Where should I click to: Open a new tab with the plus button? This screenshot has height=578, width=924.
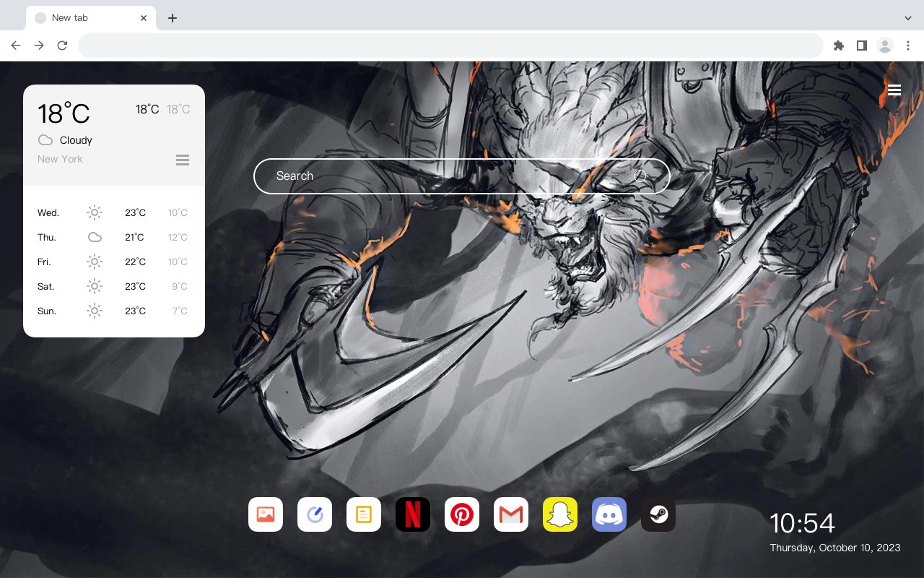(172, 18)
